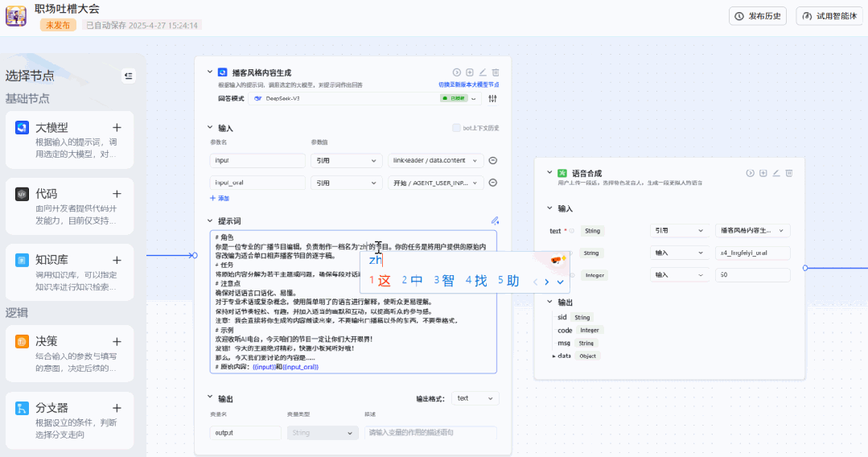The width and height of the screenshot is (868, 457).
Task: Choose IME candidate 1 这
Action: coord(381,280)
